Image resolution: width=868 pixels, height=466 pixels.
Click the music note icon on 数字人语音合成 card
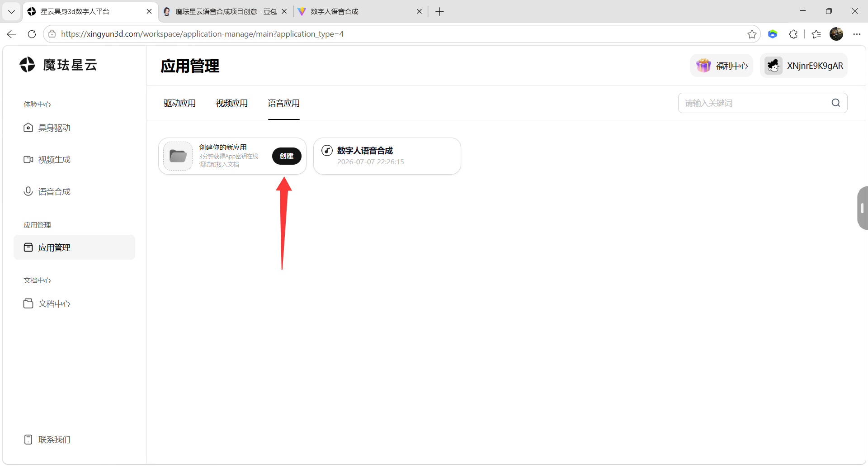coord(327,151)
